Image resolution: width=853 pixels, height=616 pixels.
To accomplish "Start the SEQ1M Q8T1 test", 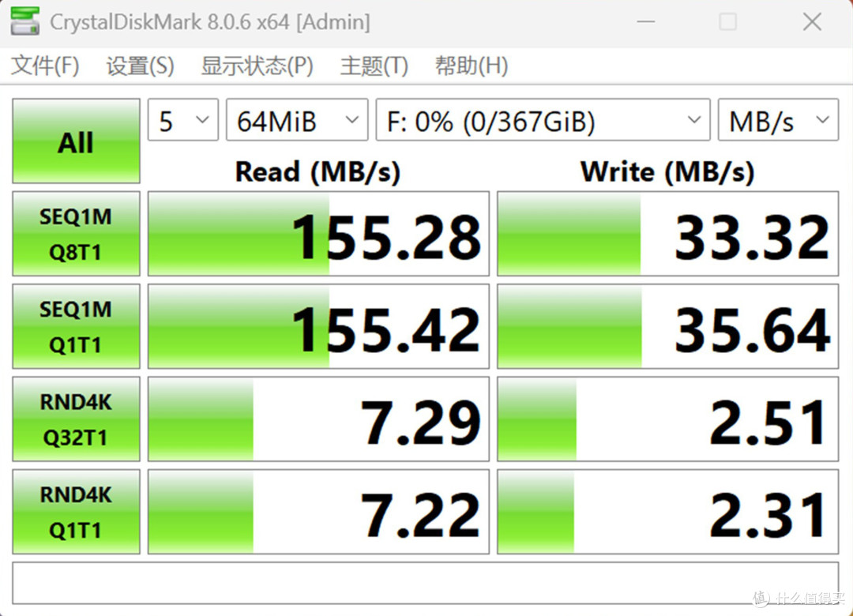I will click(x=76, y=234).
